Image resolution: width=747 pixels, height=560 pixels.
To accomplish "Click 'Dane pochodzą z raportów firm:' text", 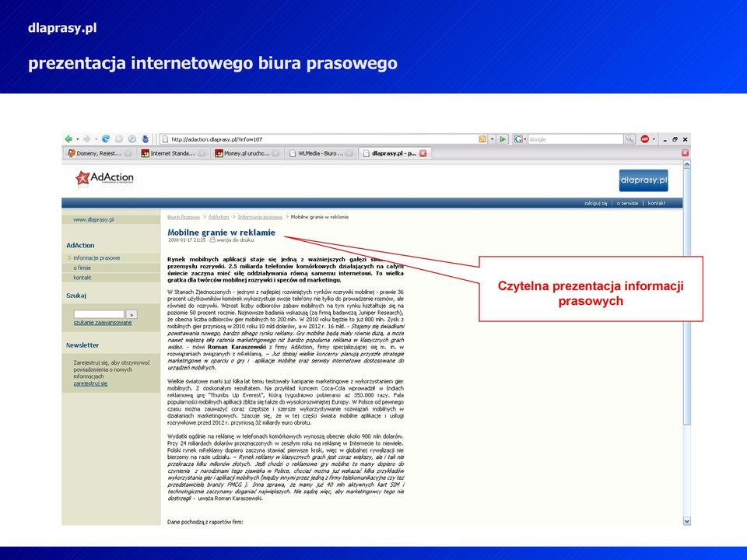I will (205, 522).
